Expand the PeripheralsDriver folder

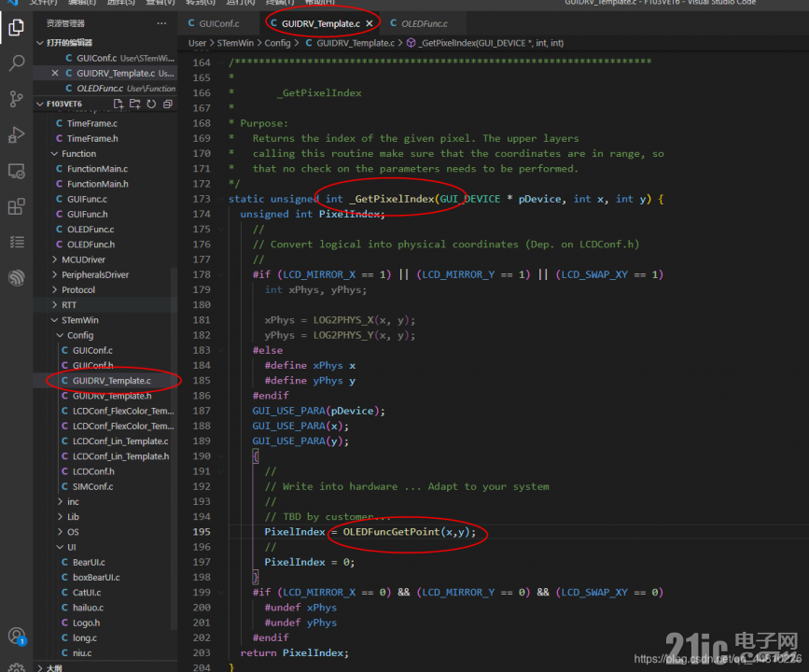[55, 274]
